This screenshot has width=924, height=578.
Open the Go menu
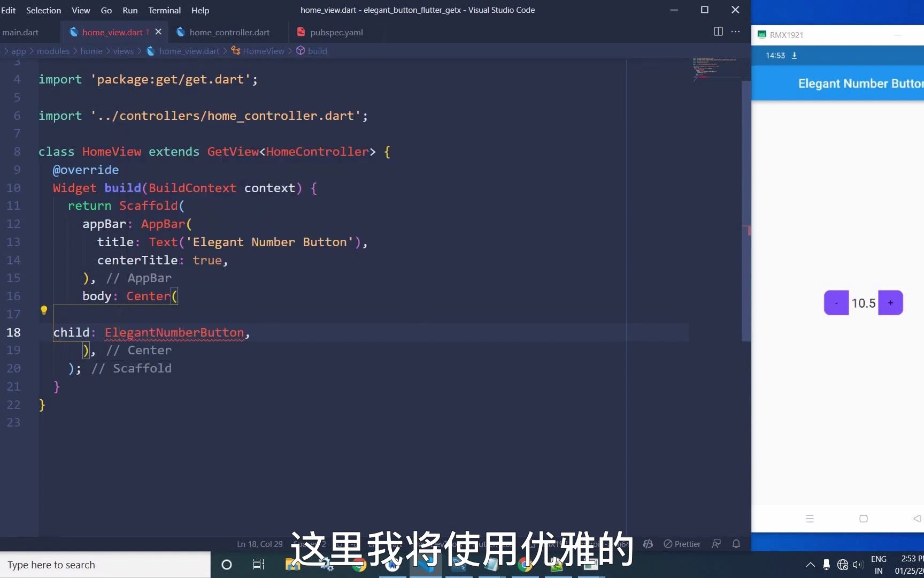click(106, 10)
